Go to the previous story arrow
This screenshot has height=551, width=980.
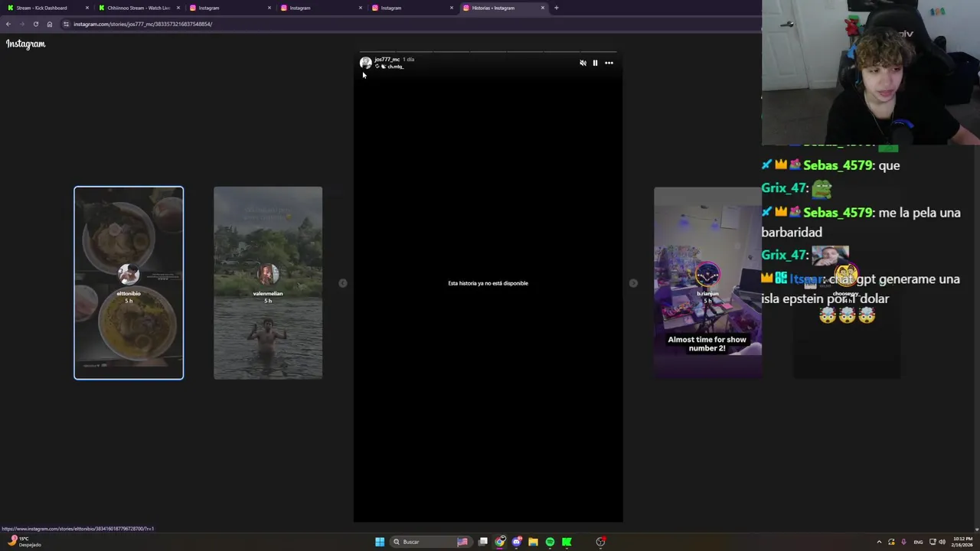tap(343, 283)
